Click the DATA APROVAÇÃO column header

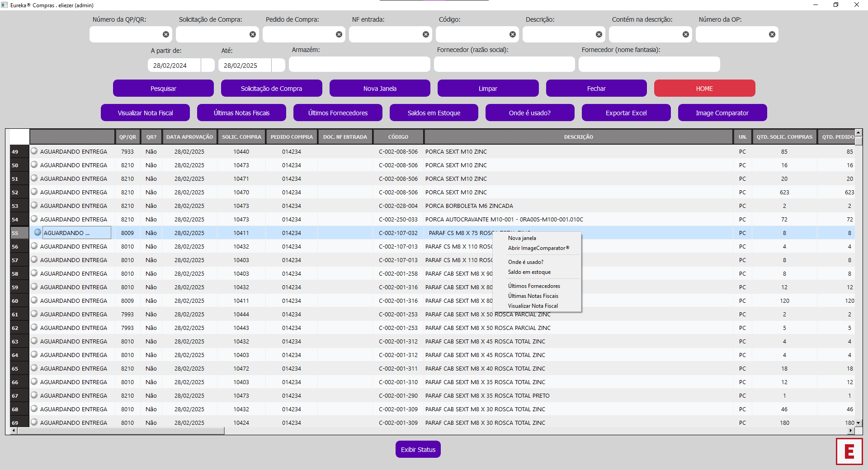189,136
